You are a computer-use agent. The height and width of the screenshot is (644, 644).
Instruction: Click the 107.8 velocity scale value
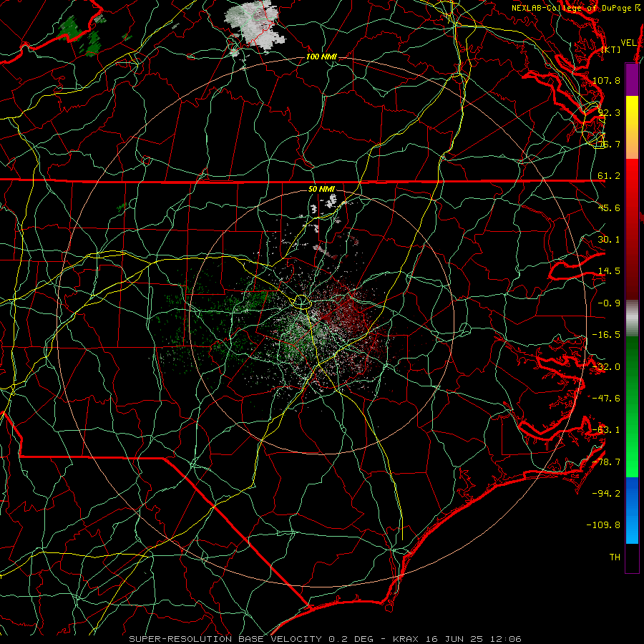tap(606, 80)
